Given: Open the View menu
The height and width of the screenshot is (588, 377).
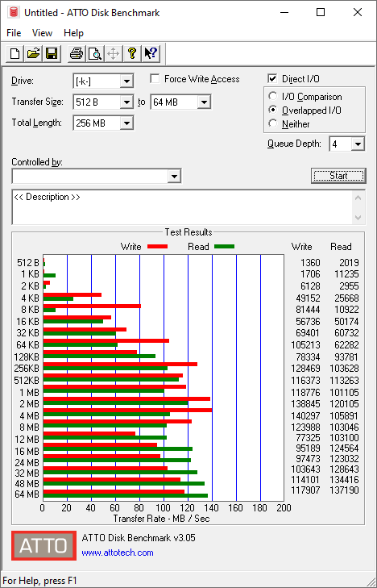Looking at the screenshot, I should (x=42, y=33).
